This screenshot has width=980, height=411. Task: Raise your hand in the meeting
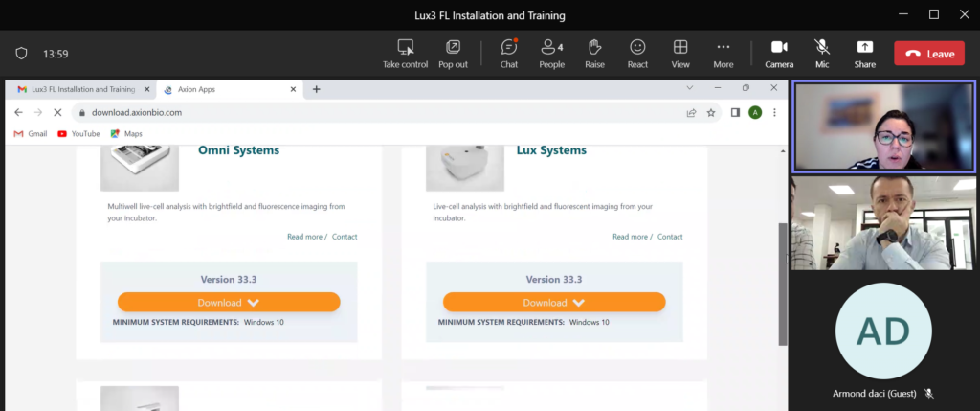pyautogui.click(x=594, y=54)
